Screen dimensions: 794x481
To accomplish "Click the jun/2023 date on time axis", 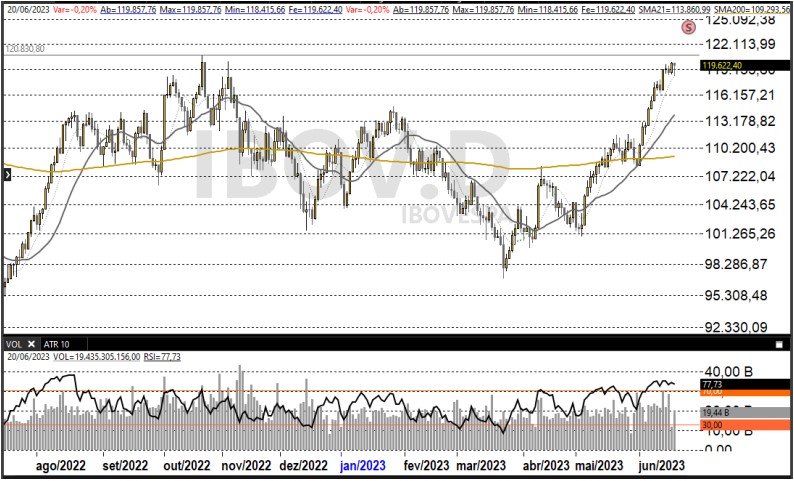I will (661, 465).
